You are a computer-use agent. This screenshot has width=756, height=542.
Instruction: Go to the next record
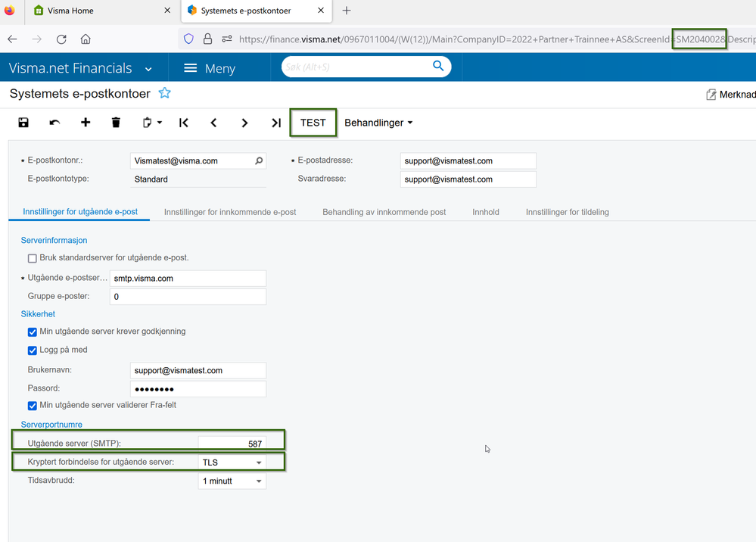244,123
